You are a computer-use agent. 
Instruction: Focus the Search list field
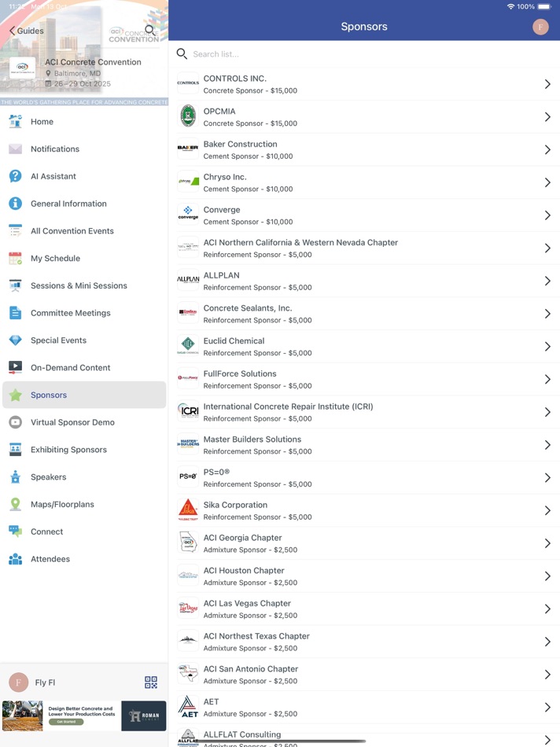click(x=365, y=54)
